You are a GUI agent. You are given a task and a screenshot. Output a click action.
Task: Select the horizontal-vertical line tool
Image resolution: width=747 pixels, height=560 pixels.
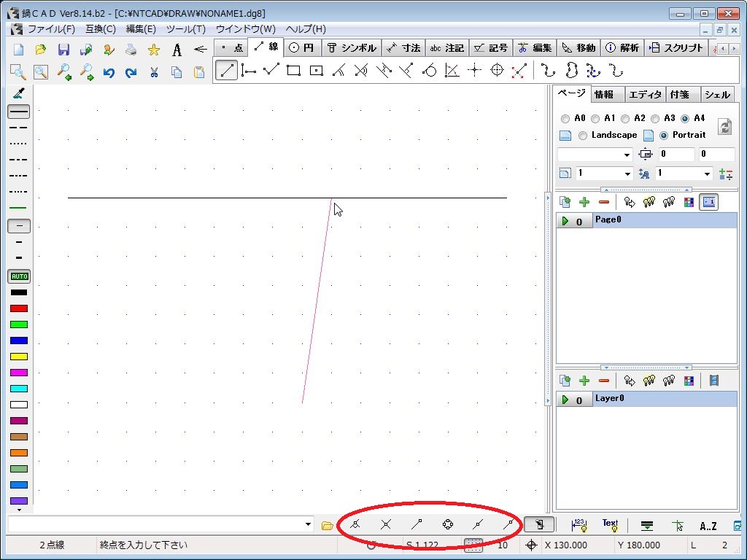(249, 71)
